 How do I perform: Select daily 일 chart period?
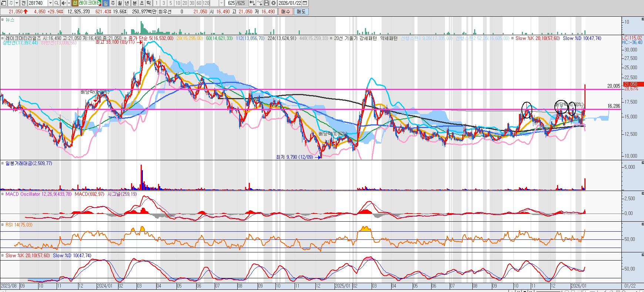point(105,3)
